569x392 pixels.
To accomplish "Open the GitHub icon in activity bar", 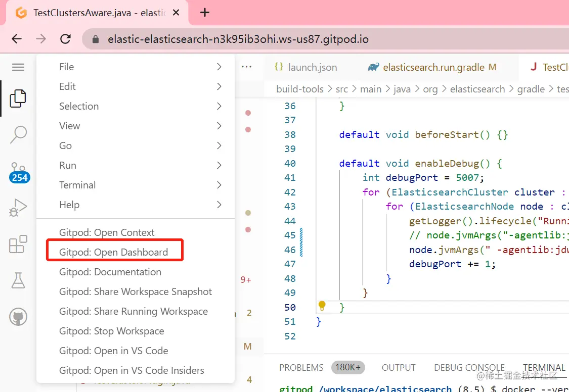I will coord(18,317).
